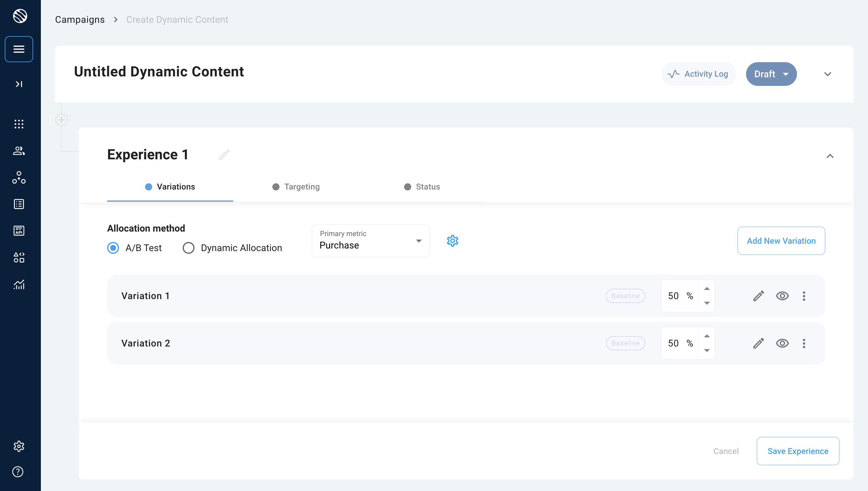868x491 pixels.
Task: Open the Draft status dropdown
Action: (x=771, y=74)
